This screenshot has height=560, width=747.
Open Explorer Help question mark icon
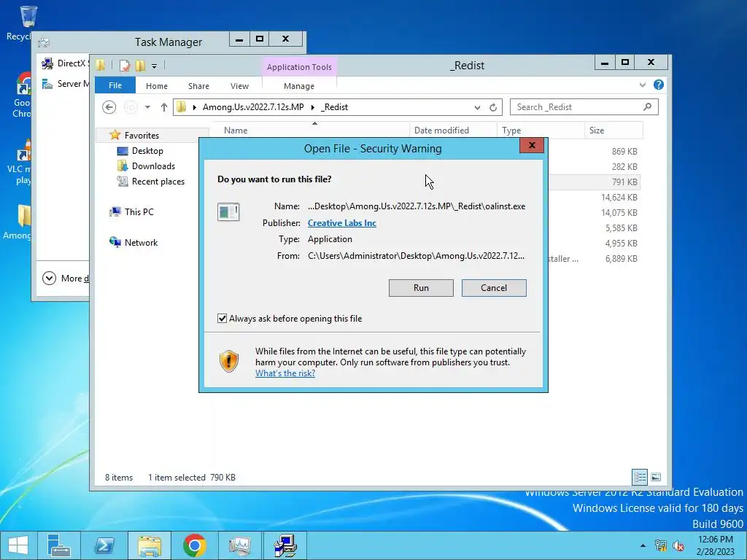[659, 85]
